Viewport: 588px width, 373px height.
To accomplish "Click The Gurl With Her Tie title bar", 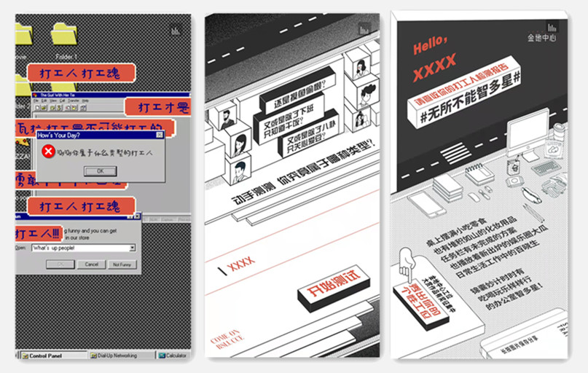I will pos(111,95).
